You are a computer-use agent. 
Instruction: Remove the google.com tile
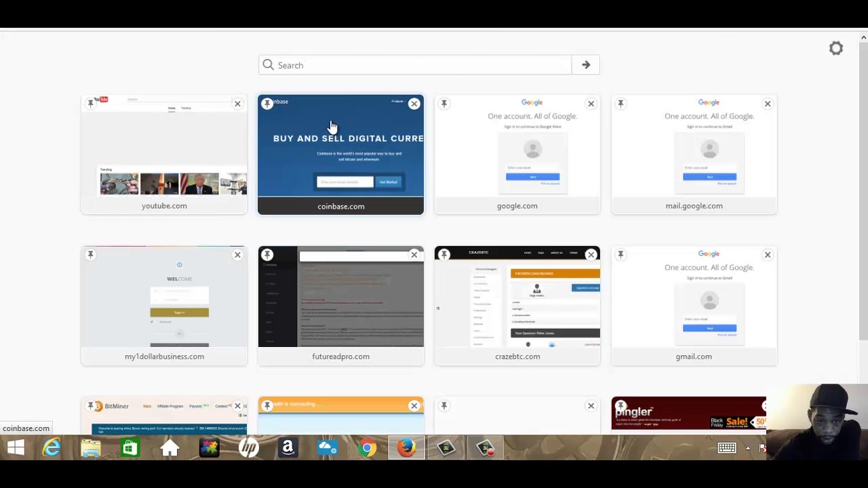click(x=591, y=104)
